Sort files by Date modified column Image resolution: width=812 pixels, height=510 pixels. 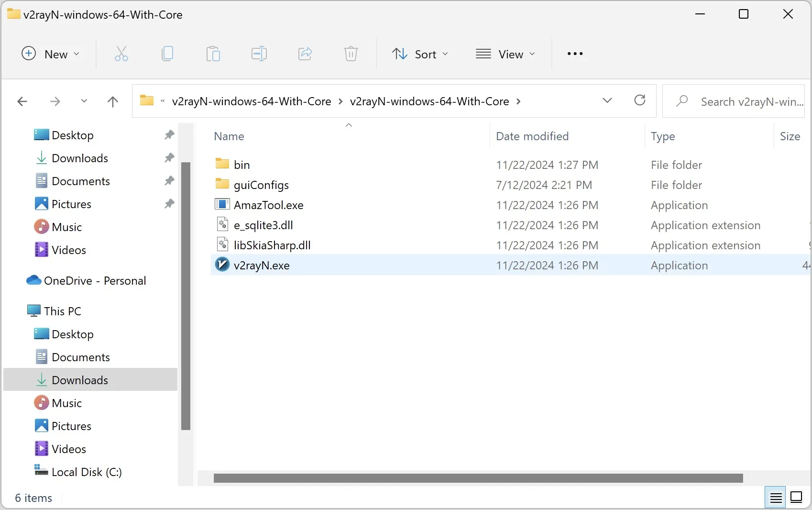pos(532,136)
